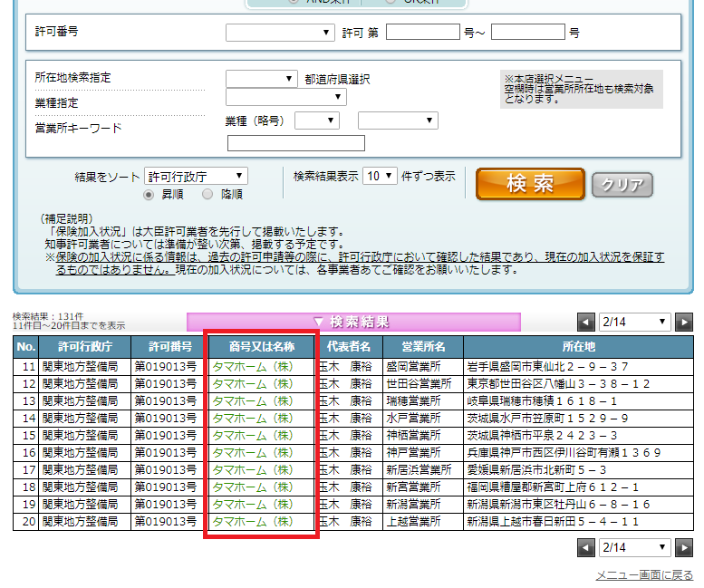The image size is (704, 588).
Task: Click the 許可行政庁 column header
Action: click(85, 346)
